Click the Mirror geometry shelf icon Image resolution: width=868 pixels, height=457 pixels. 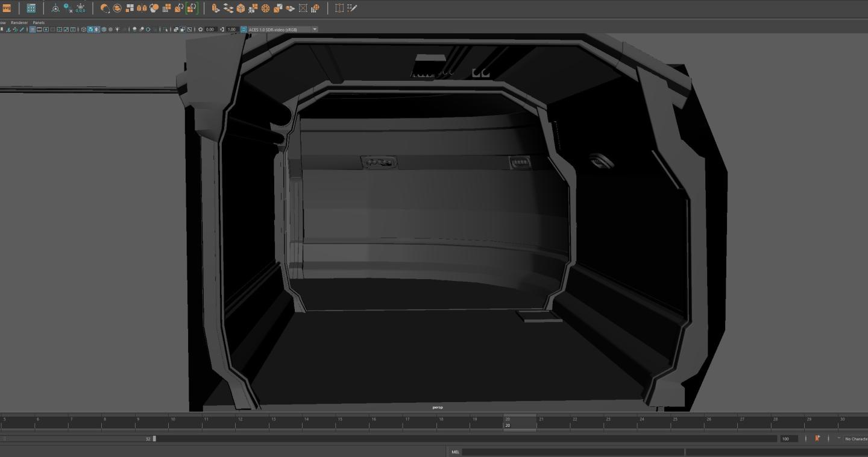click(142, 8)
